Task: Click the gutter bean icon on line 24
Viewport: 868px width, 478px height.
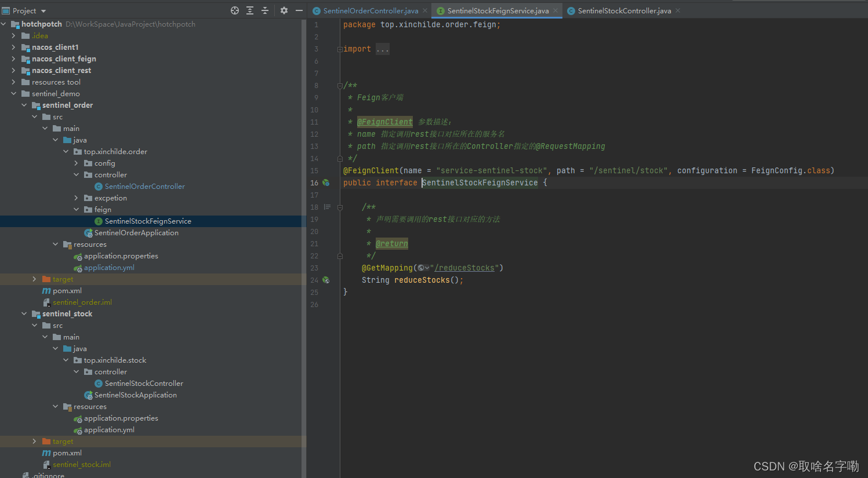Action: coord(326,280)
